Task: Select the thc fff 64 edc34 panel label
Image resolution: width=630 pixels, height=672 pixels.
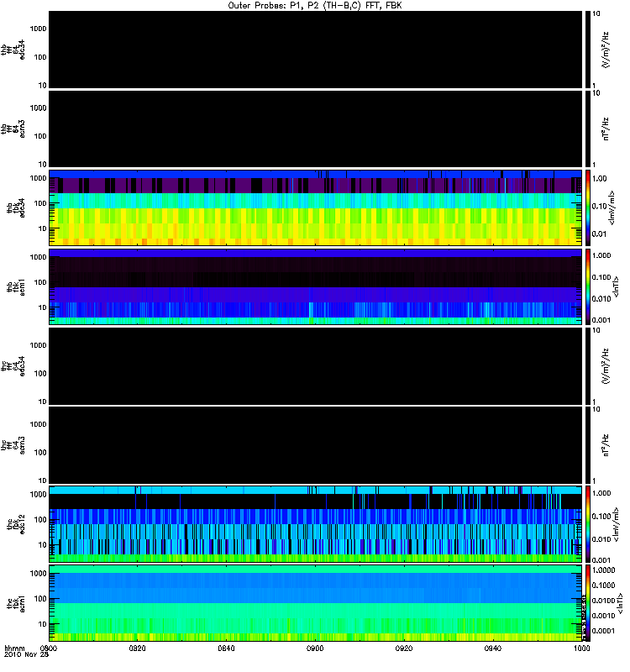Action: [x=13, y=366]
